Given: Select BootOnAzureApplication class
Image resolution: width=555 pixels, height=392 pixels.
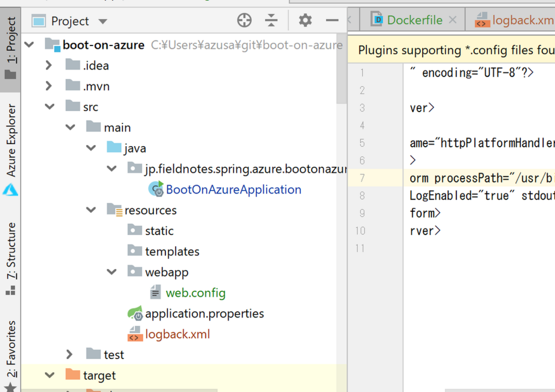Looking at the screenshot, I should 233,189.
